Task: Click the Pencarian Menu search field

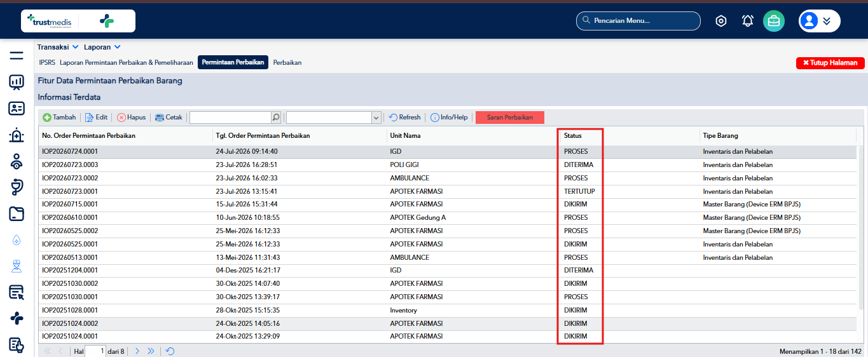Action: 638,21
